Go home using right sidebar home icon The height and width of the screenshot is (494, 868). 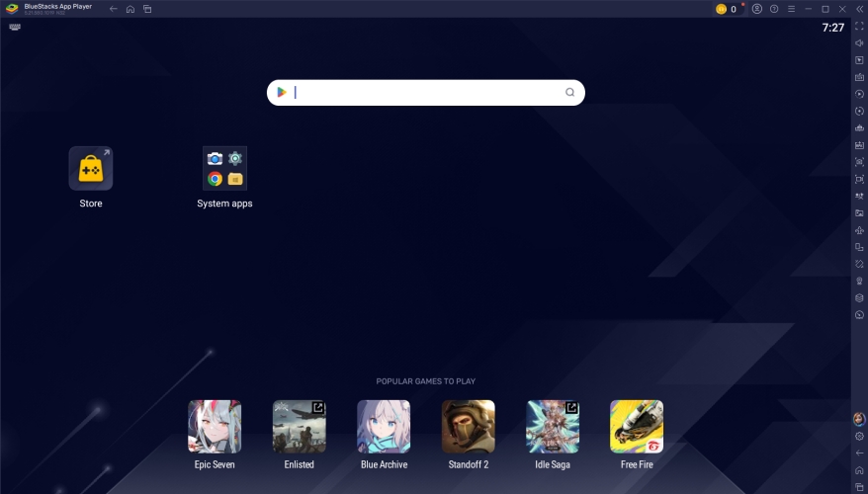pyautogui.click(x=859, y=470)
